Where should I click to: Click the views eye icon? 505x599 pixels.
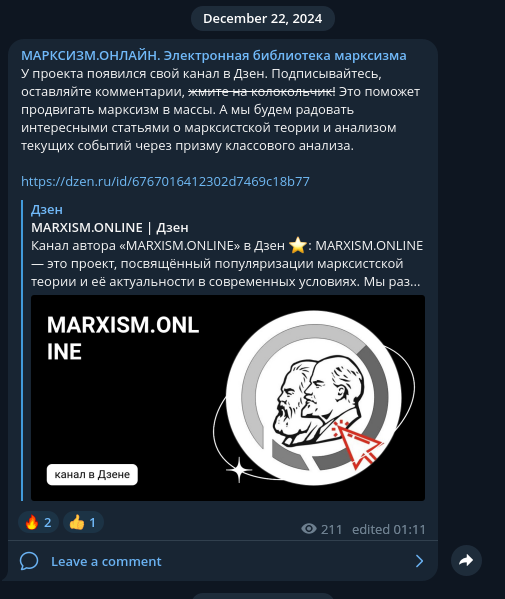click(309, 529)
